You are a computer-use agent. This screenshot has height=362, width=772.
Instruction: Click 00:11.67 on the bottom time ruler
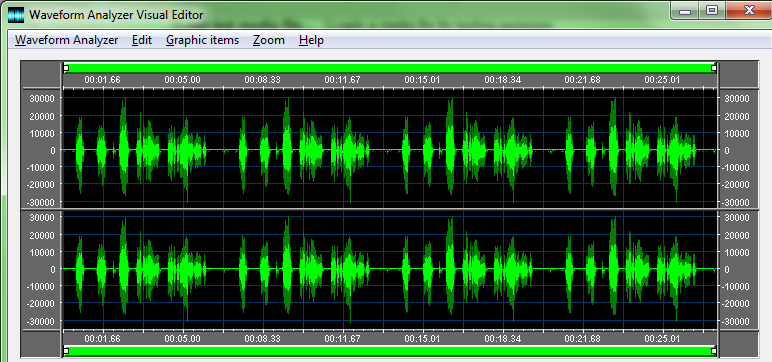pos(343,339)
